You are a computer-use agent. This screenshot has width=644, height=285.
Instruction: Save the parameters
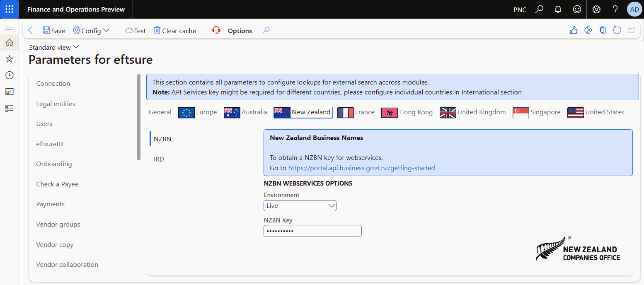[54, 31]
